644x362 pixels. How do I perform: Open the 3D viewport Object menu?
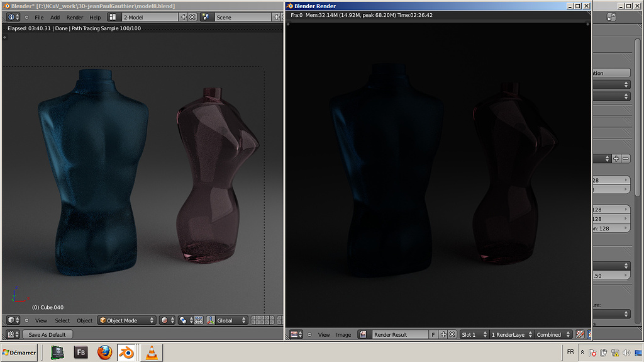[x=85, y=320]
